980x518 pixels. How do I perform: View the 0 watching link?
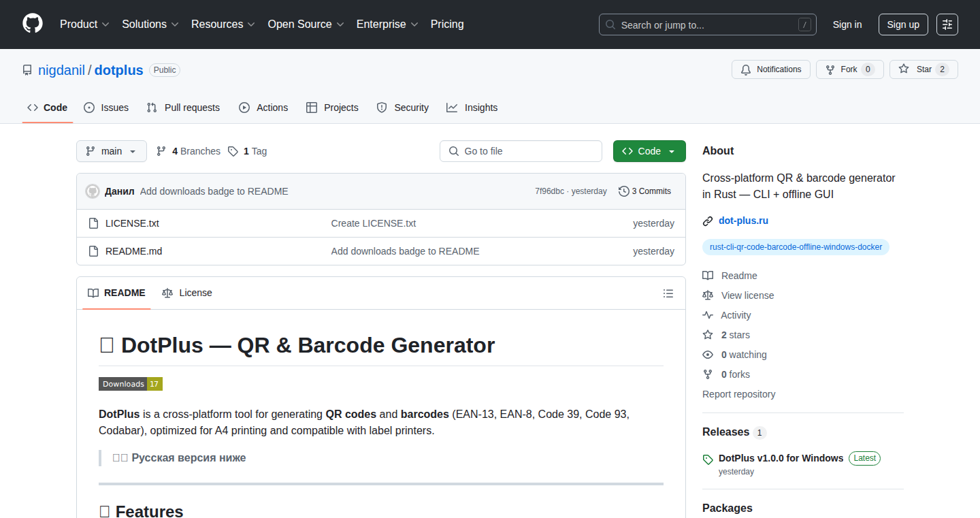click(x=734, y=355)
